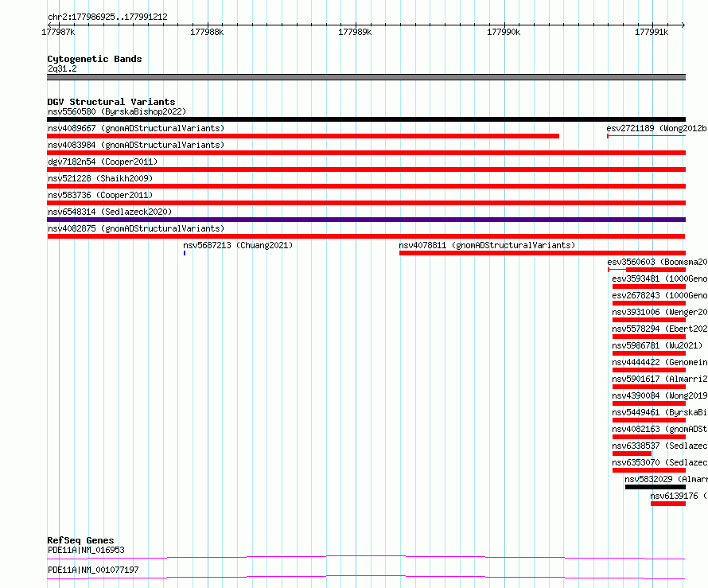
Task: Select the nsv5901617 (Almarri) variant label
Action: pyautogui.click(x=659, y=379)
